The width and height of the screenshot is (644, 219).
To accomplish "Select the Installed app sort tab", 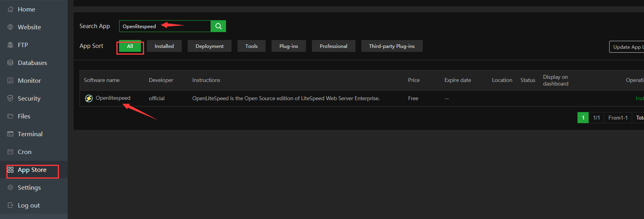I will coord(164,46).
